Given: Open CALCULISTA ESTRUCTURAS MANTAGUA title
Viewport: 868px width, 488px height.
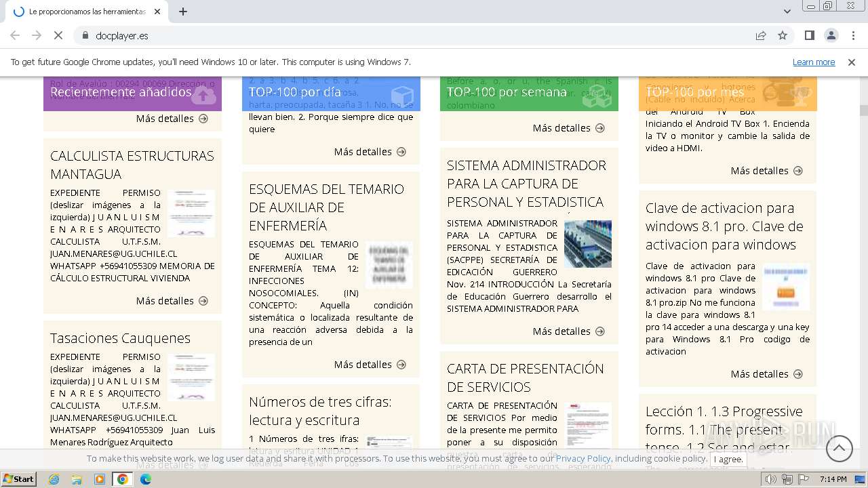Looking at the screenshot, I should [x=132, y=165].
